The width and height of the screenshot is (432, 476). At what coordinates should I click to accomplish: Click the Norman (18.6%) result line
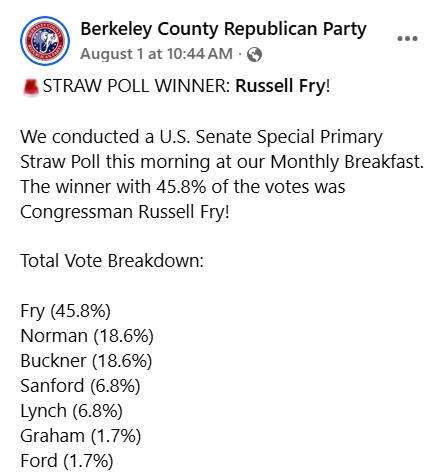87,336
